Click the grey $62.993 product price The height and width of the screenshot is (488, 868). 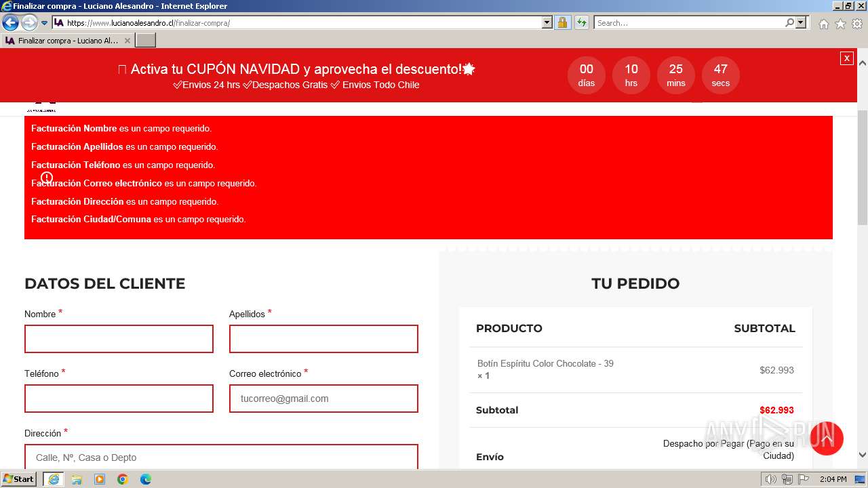(776, 370)
